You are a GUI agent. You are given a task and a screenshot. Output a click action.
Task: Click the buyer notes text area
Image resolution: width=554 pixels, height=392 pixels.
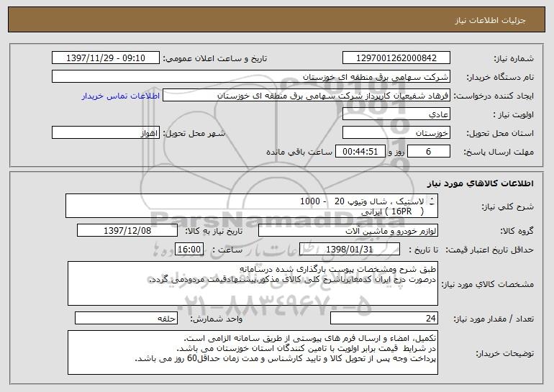click(x=253, y=352)
